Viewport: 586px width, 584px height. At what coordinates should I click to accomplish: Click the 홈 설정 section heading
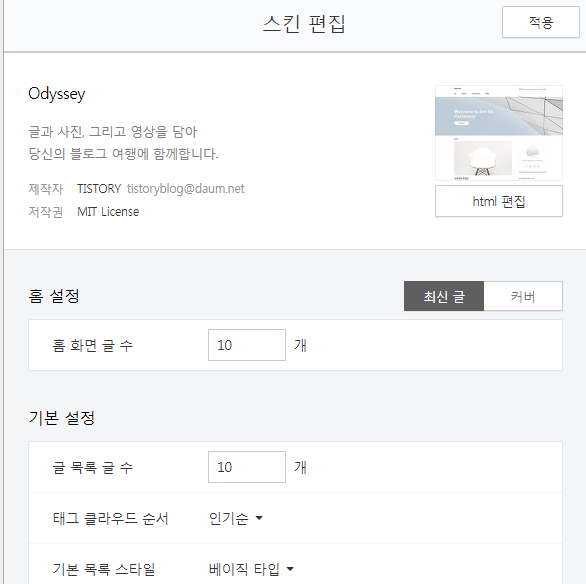click(x=54, y=296)
